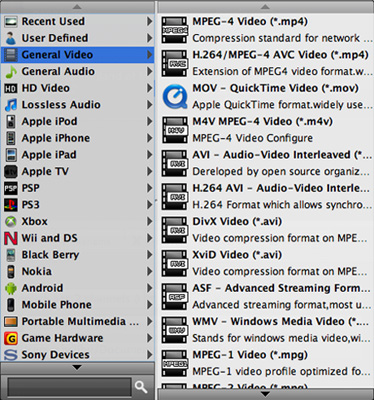Click the Xbox logo icon

point(11,222)
